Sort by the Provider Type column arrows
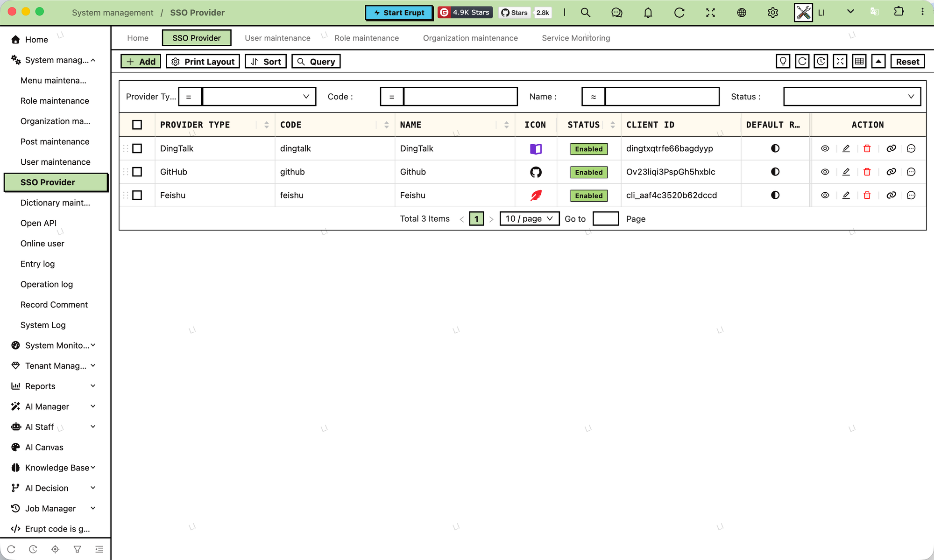Viewport: 934px width, 560px height. coord(266,125)
